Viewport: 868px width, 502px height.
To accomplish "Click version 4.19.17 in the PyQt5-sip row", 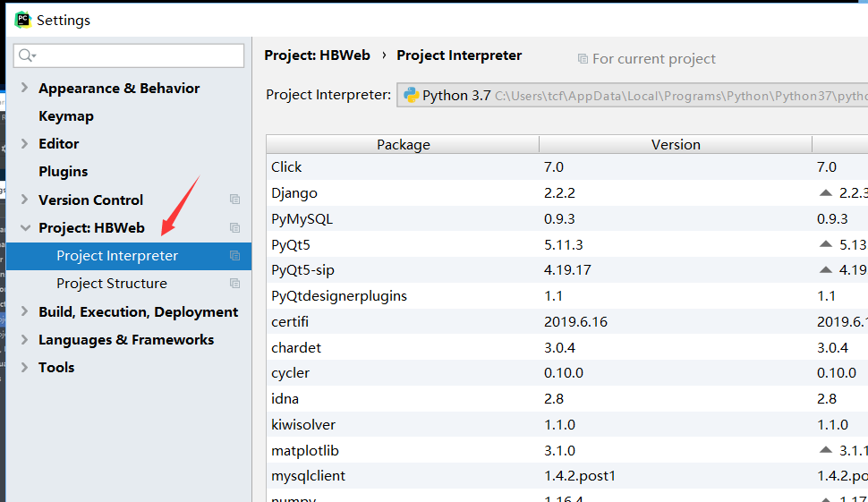I will point(567,270).
